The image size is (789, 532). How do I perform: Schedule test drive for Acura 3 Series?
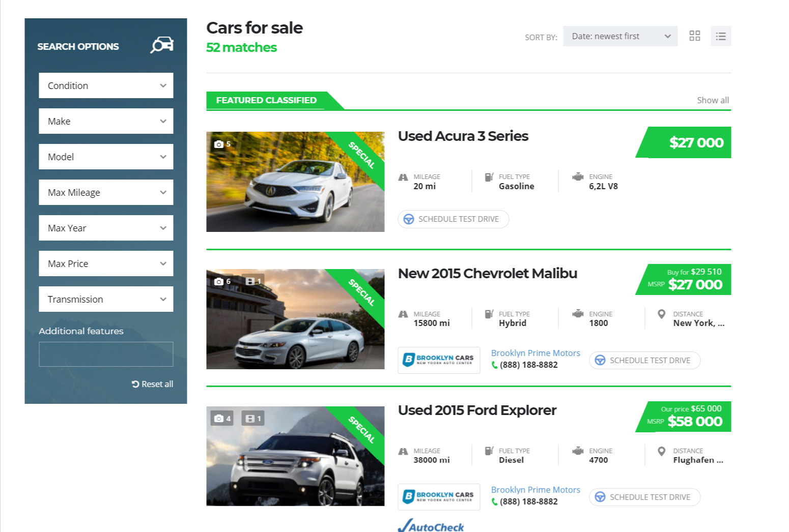click(x=453, y=219)
